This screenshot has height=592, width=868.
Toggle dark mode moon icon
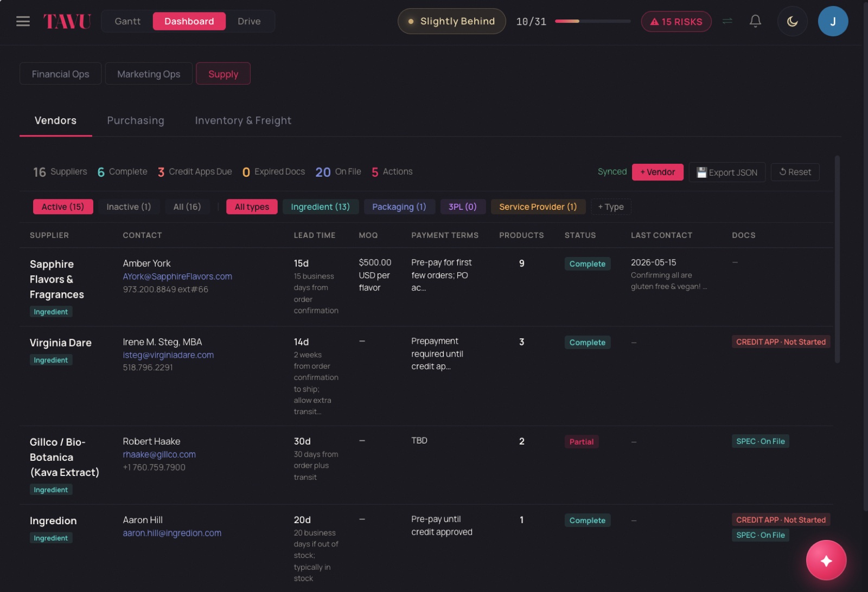(793, 21)
